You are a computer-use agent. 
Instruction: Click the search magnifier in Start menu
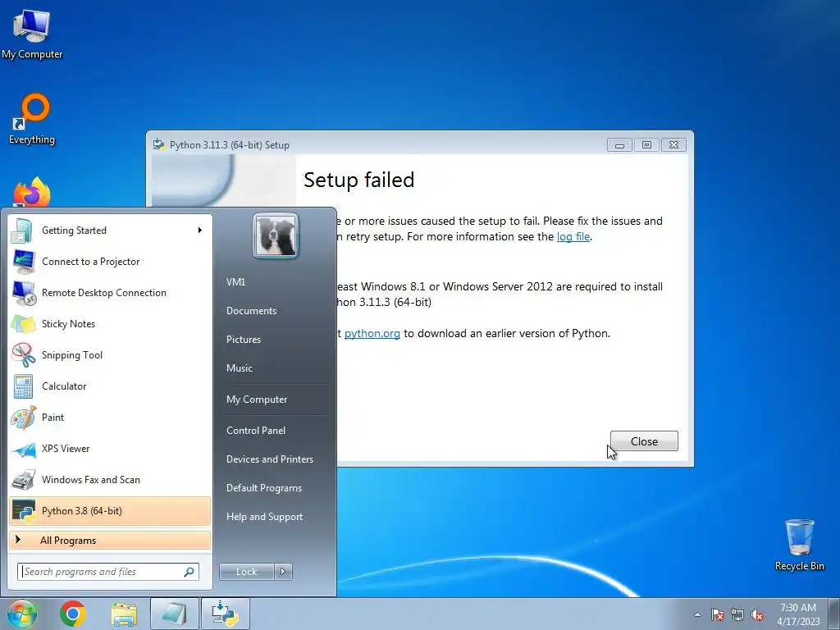189,572
